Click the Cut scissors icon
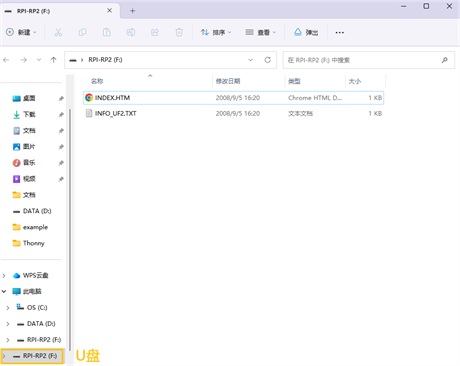The image size is (460, 366). point(58,32)
